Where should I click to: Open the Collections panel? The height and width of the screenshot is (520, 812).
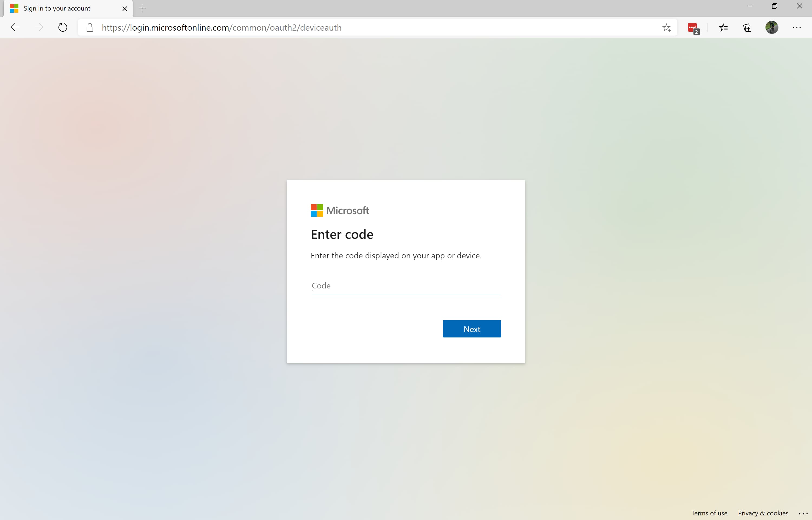(x=747, y=28)
